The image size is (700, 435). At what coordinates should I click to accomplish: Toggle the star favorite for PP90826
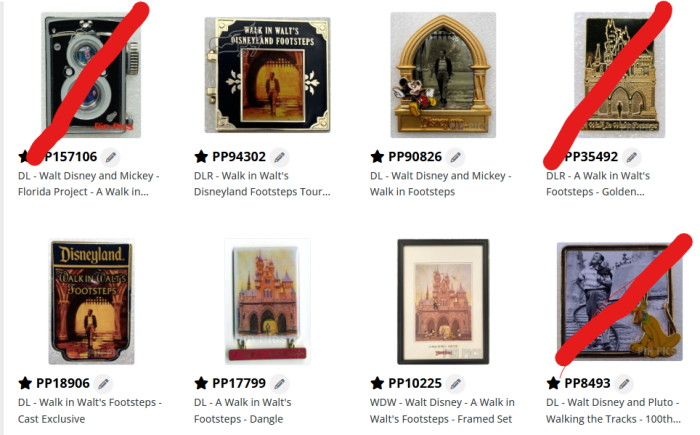click(377, 157)
